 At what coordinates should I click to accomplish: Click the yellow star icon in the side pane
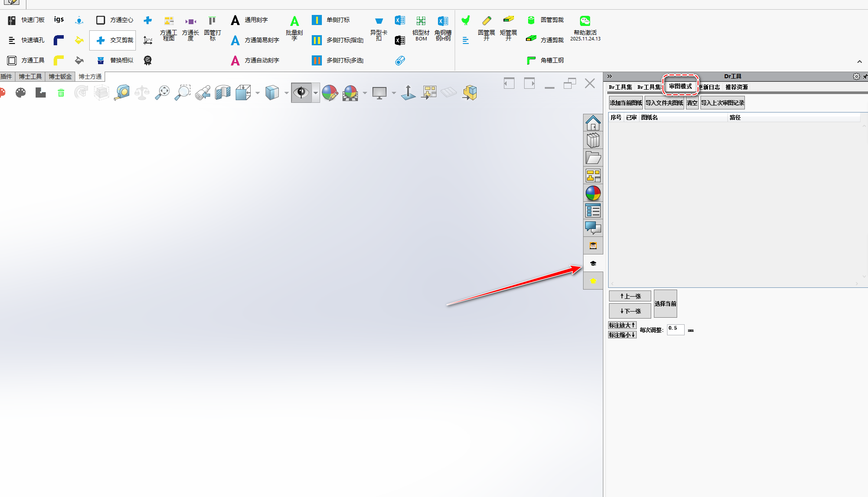pos(593,281)
